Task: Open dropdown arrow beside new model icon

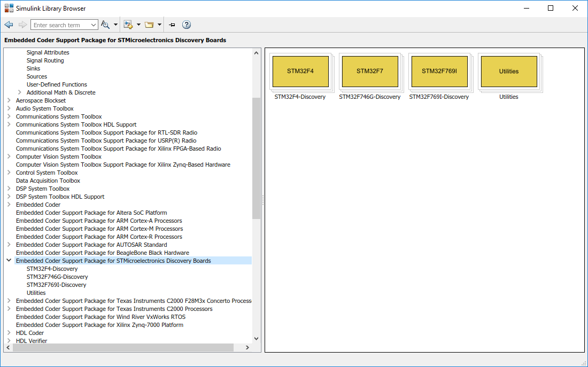Action: [138, 25]
